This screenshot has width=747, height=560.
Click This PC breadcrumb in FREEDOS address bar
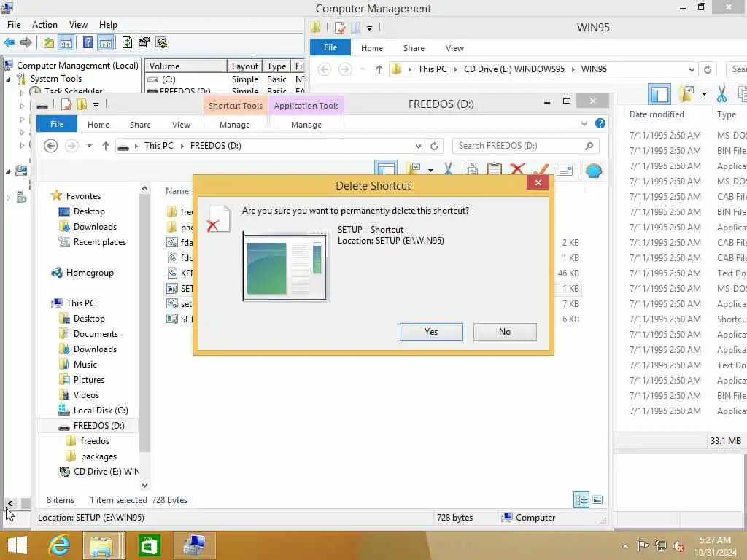[158, 146]
